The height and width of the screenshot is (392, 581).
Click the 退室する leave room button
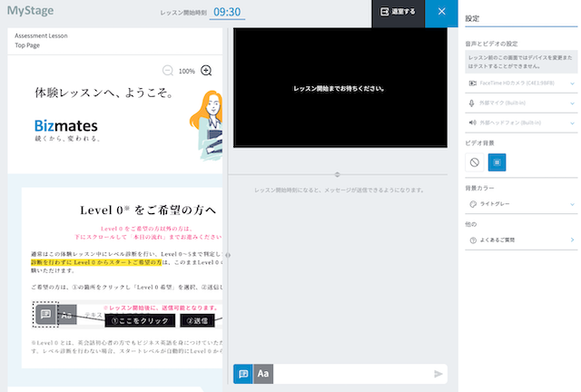pyautogui.click(x=398, y=12)
